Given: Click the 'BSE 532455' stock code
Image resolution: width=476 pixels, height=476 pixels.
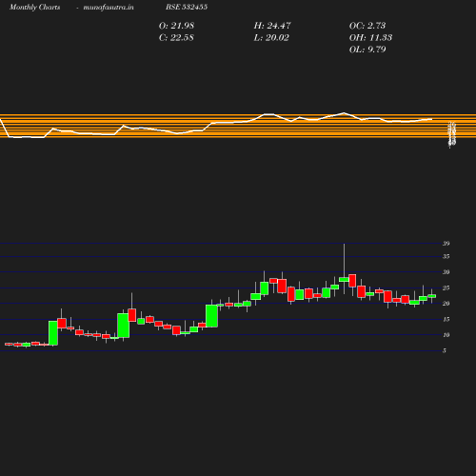Looking at the screenshot, I should pyautogui.click(x=187, y=7).
